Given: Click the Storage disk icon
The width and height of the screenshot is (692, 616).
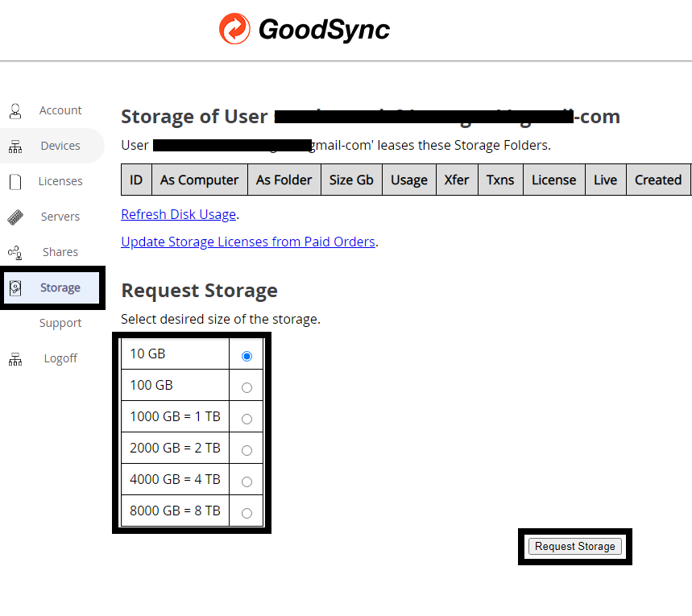Looking at the screenshot, I should [15, 287].
